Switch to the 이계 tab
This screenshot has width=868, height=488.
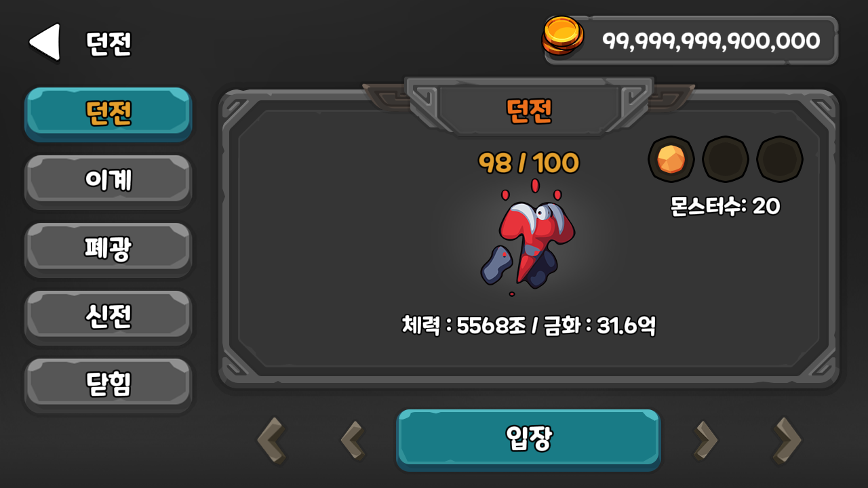(108, 180)
